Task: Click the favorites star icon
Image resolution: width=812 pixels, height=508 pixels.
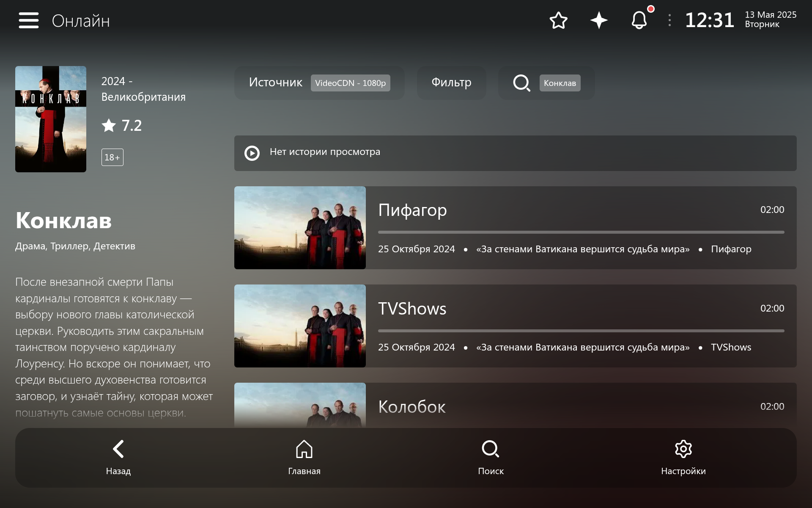Action: [x=558, y=20]
